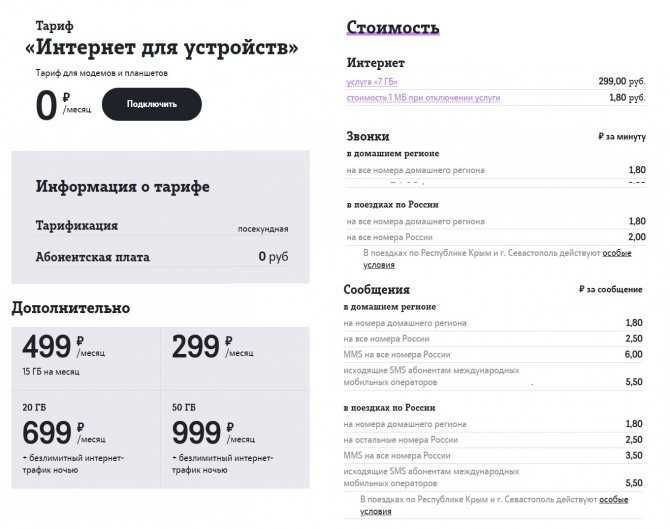Click the Звонки section heading

click(x=367, y=136)
